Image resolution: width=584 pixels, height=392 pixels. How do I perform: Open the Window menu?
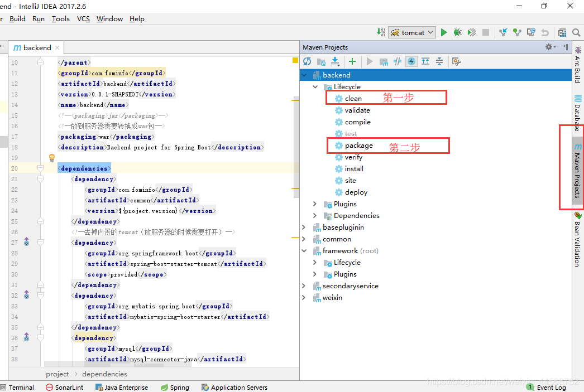pyautogui.click(x=109, y=18)
